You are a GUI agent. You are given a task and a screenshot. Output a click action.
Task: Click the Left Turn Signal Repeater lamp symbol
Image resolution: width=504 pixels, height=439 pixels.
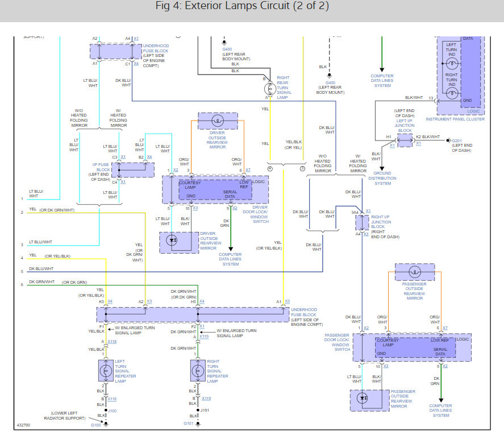[106, 371]
